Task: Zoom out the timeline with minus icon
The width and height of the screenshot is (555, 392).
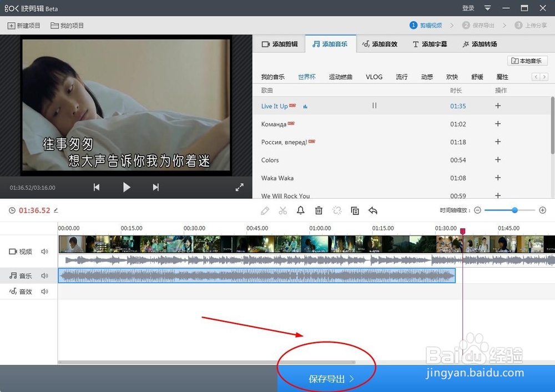Action: tap(477, 210)
